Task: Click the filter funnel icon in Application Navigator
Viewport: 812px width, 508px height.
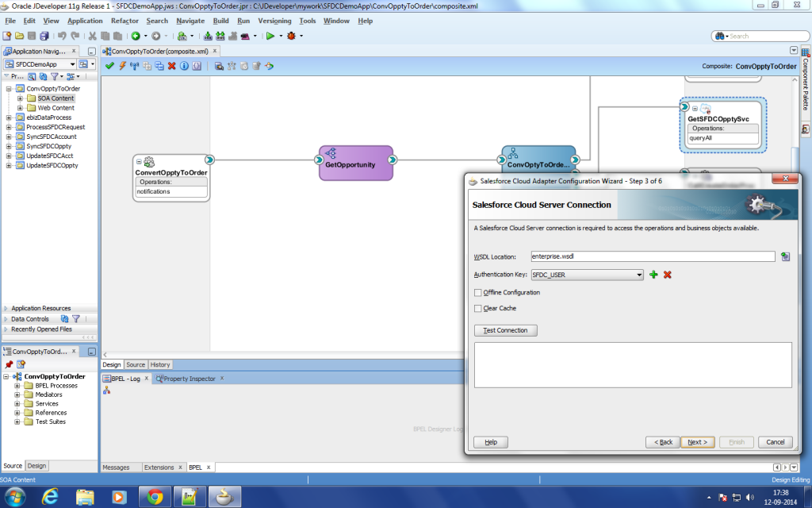Action: (55, 76)
